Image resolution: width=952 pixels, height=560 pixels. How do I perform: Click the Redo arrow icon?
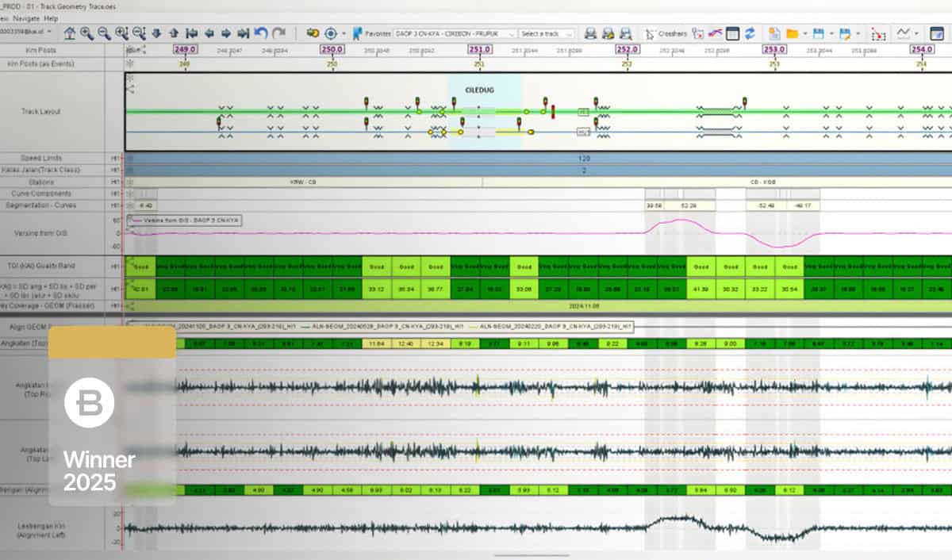(278, 33)
